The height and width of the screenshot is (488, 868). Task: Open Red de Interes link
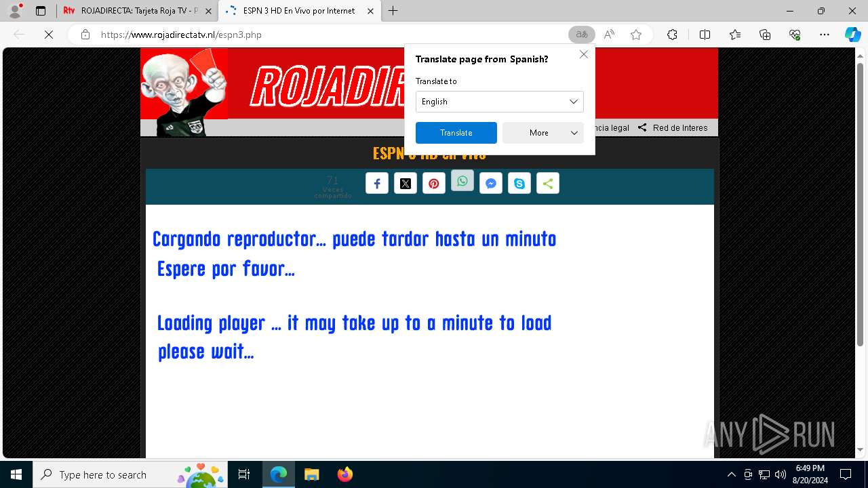pos(680,127)
